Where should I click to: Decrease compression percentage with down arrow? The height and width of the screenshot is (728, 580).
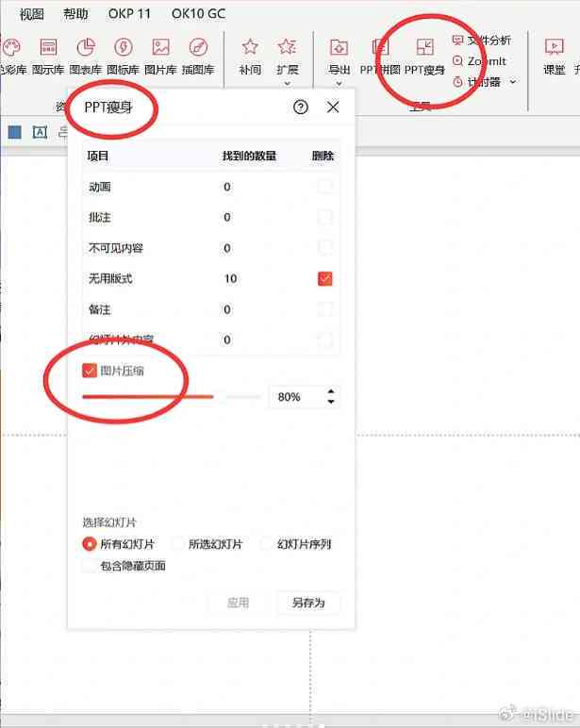coord(331,401)
